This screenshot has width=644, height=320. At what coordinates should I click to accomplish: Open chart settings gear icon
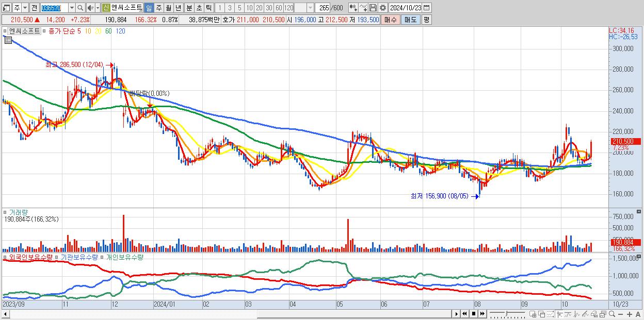click(383, 8)
